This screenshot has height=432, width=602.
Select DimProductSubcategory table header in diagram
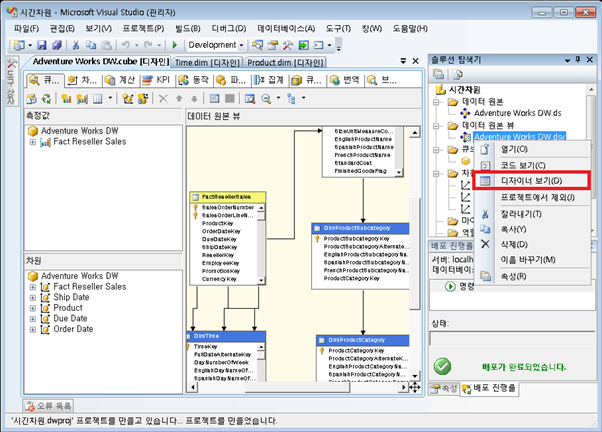361,228
